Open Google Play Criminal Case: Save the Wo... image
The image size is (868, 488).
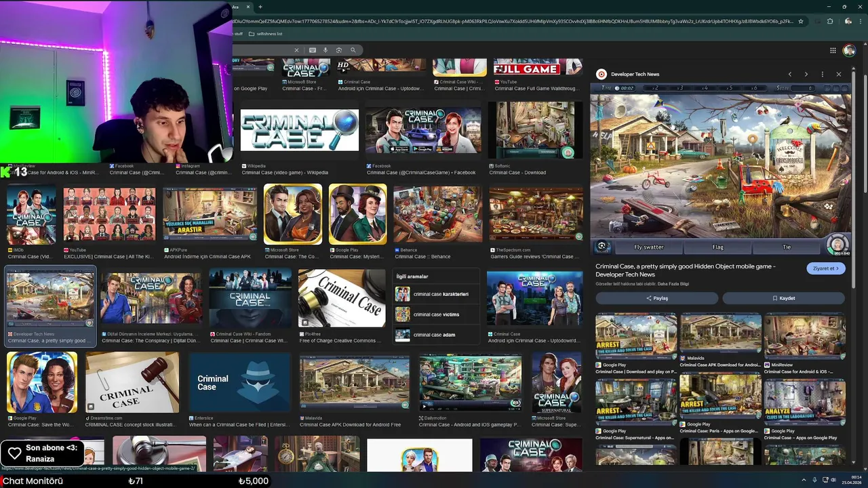(x=42, y=383)
